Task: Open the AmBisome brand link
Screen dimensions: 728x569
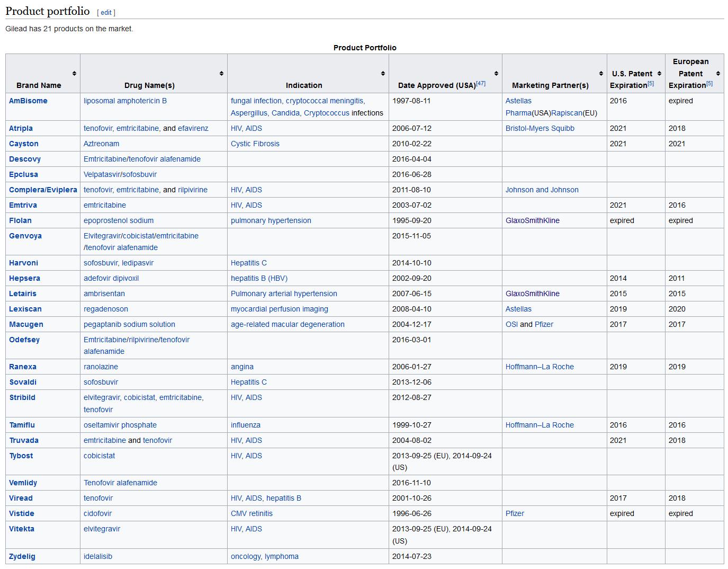Action: tap(28, 101)
